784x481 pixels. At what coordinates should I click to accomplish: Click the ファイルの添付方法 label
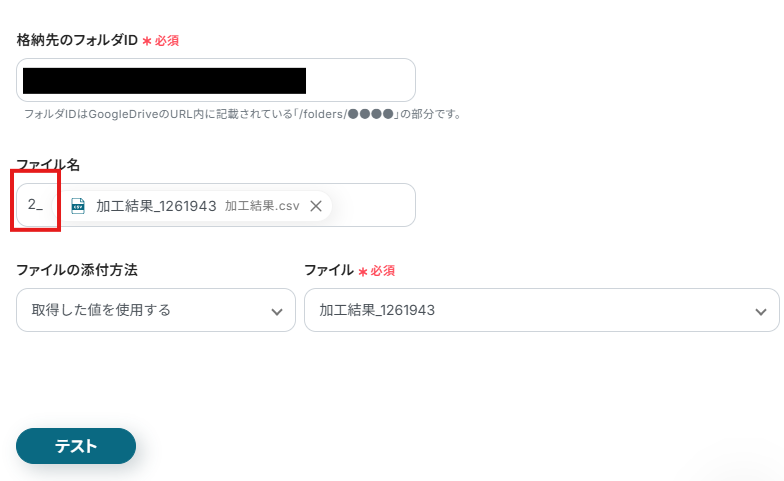pyautogui.click(x=77, y=270)
